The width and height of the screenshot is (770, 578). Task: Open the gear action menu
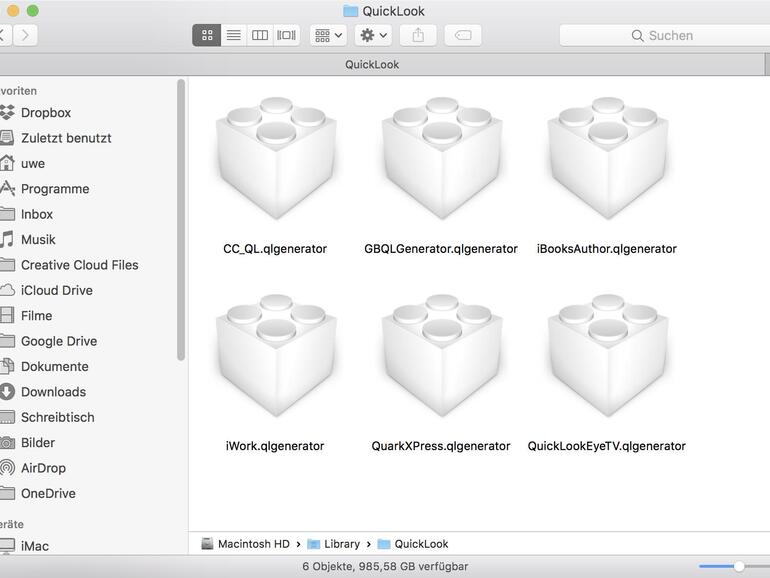pyautogui.click(x=373, y=35)
